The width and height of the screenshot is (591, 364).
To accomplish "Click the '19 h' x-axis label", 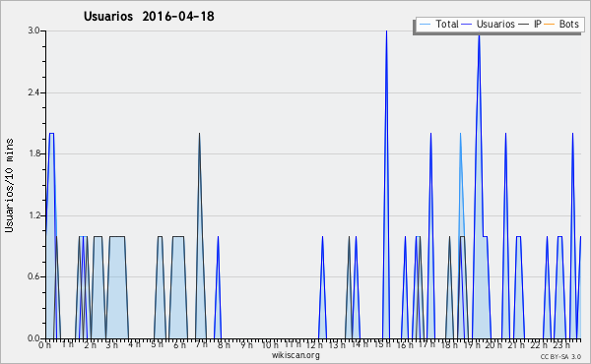I will point(471,345).
